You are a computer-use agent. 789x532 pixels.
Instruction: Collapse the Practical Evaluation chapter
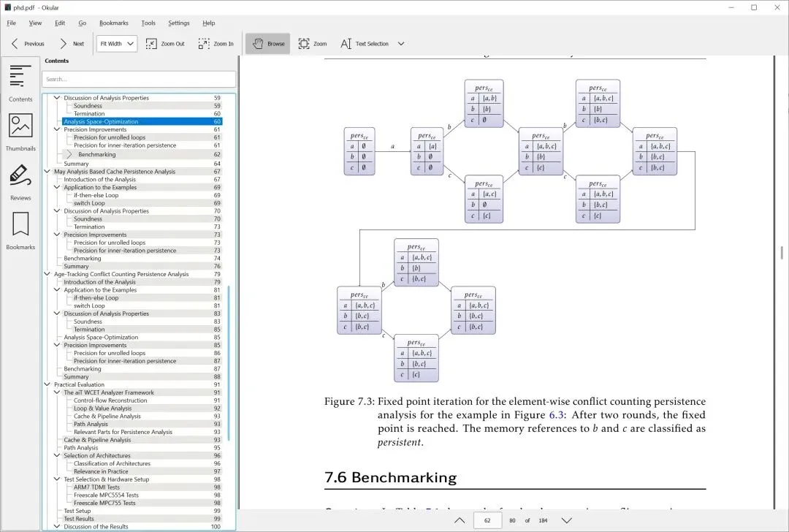[47, 384]
